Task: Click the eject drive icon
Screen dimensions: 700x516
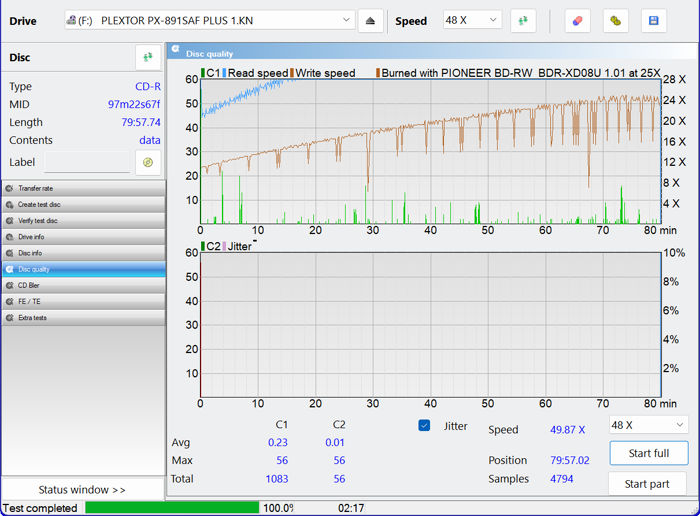Action: [370, 21]
